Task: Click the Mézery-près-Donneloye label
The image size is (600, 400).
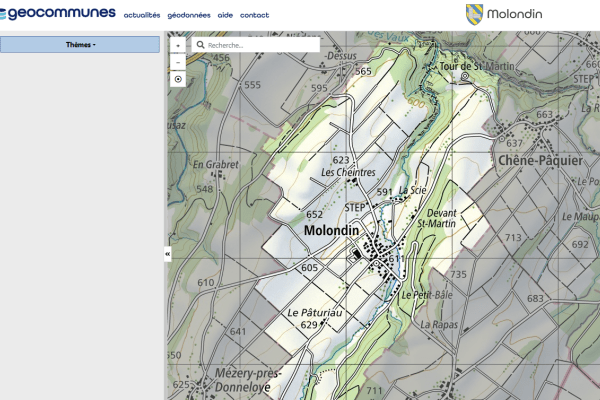Action: coord(246,380)
